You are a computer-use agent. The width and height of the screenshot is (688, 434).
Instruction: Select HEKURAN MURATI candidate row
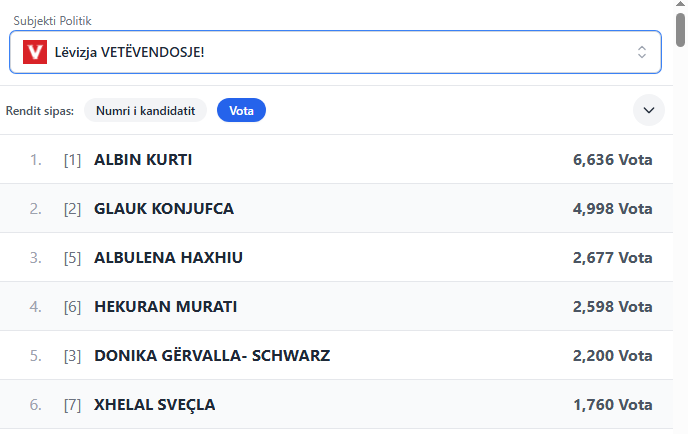pos(336,307)
